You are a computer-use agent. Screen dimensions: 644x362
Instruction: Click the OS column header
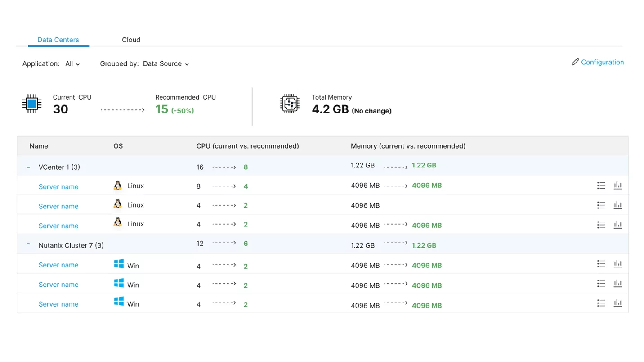coord(118,146)
